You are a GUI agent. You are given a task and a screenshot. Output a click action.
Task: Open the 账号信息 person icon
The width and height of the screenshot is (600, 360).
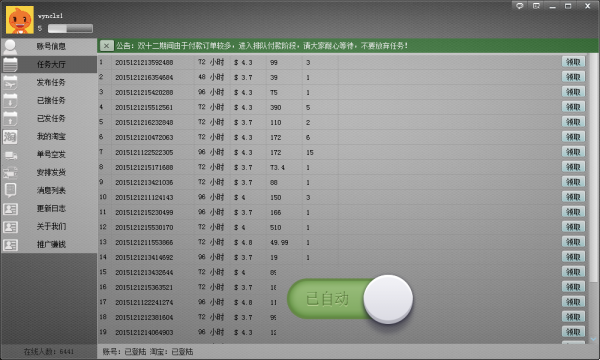[10, 47]
